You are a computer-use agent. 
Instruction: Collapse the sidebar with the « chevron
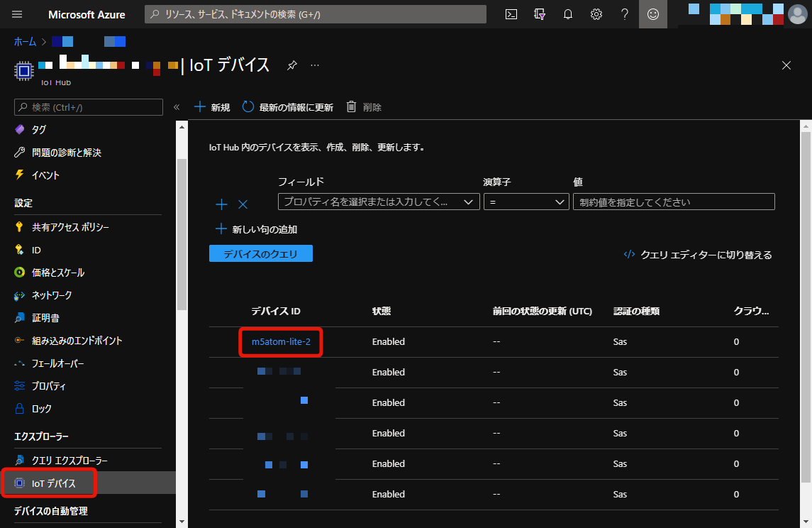(176, 106)
